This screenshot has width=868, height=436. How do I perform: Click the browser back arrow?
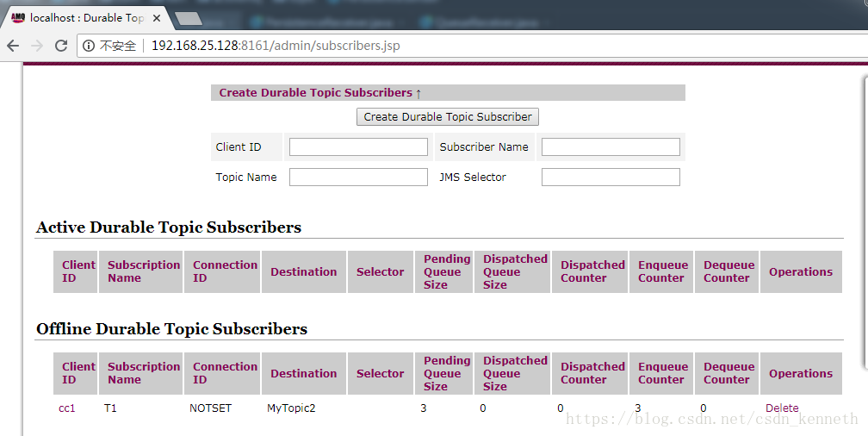click(13, 46)
